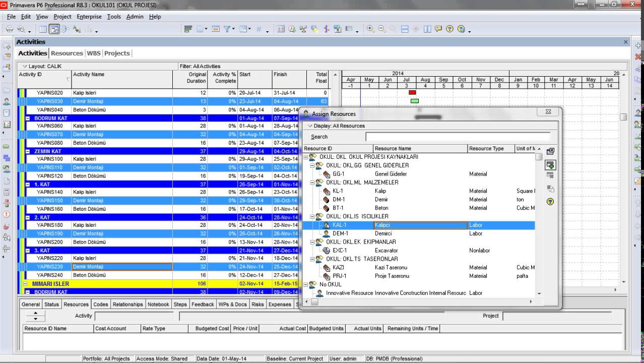Switch to the WBS tab
This screenshot has width=644, height=363.
[x=94, y=53]
